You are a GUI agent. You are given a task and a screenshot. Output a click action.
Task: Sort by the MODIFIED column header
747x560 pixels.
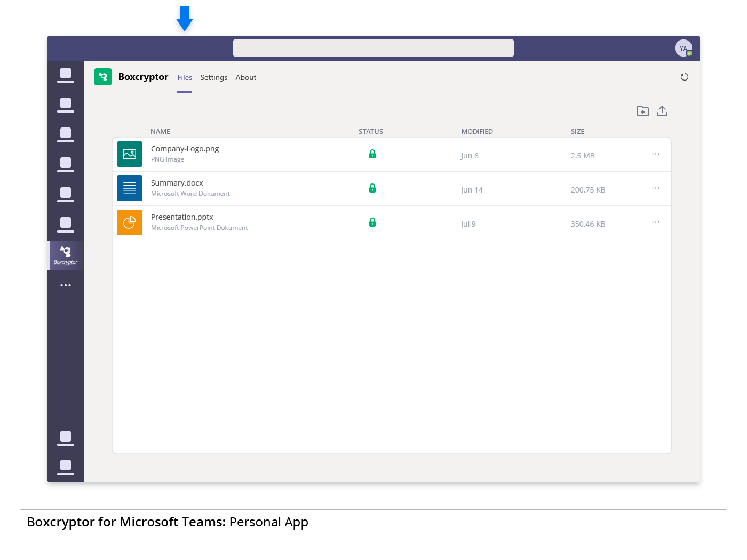point(477,131)
